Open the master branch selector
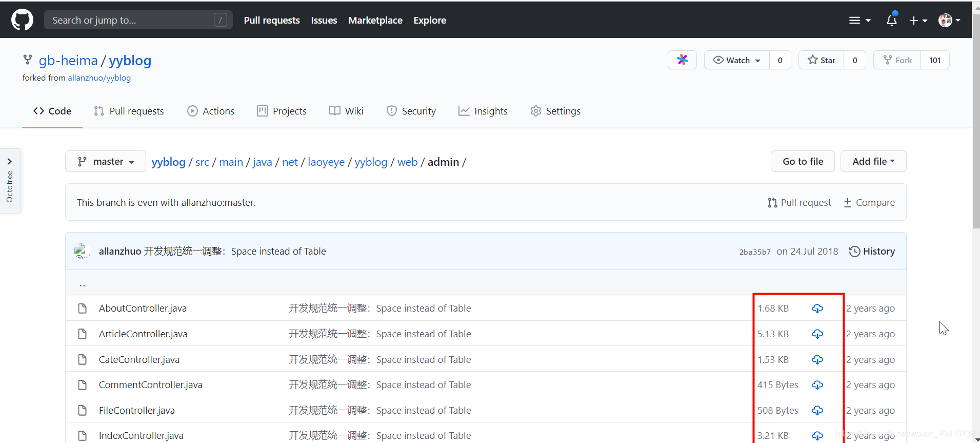980x443 pixels. (106, 162)
